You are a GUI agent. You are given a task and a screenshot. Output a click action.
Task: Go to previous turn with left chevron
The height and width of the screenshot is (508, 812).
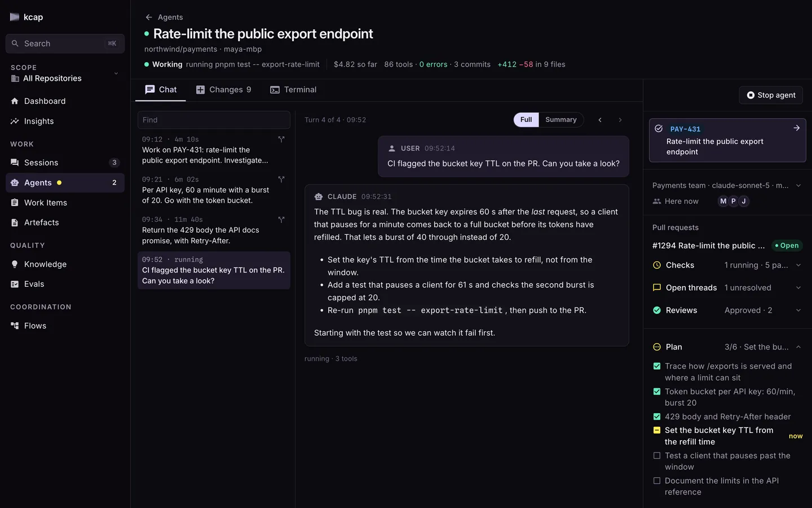(x=600, y=120)
